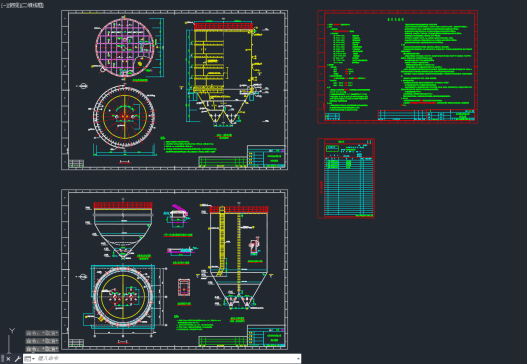
Task: Expand the recent commands dropdown
Action: 30,359
